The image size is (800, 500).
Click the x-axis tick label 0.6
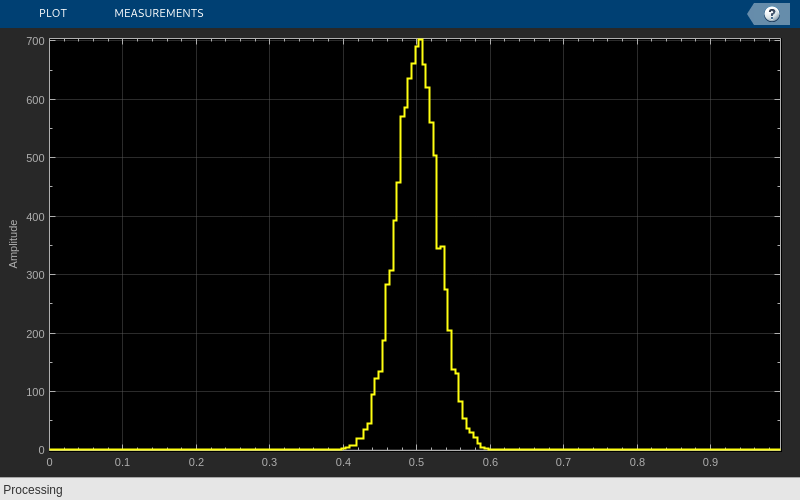click(x=490, y=462)
